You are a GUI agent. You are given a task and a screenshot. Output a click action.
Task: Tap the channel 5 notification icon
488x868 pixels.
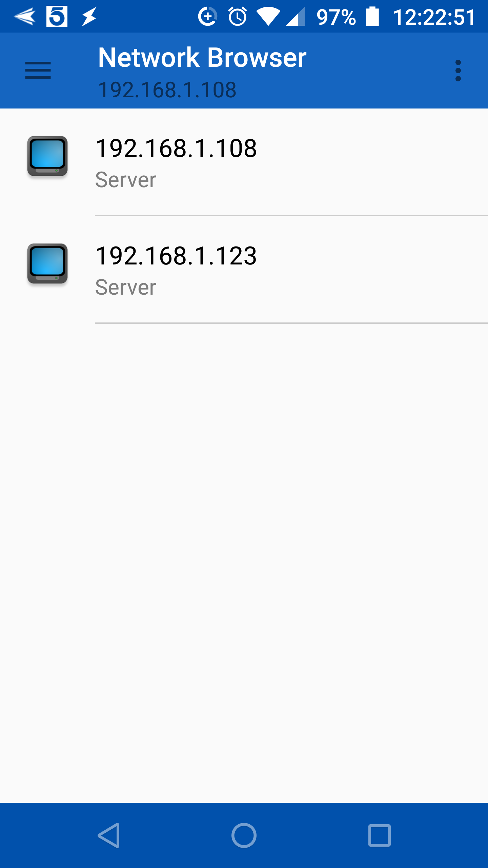(57, 16)
